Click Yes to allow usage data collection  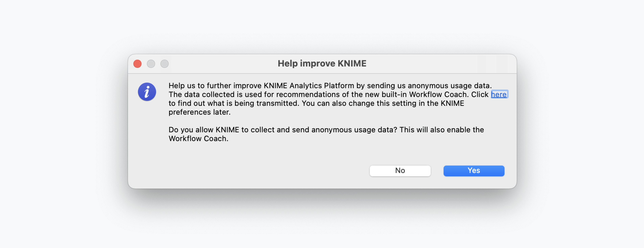474,171
